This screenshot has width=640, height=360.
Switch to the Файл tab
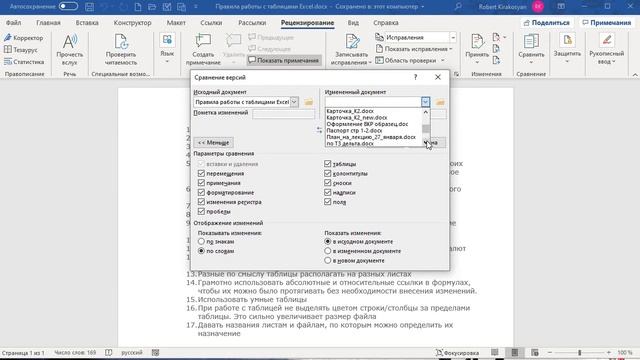13,23
